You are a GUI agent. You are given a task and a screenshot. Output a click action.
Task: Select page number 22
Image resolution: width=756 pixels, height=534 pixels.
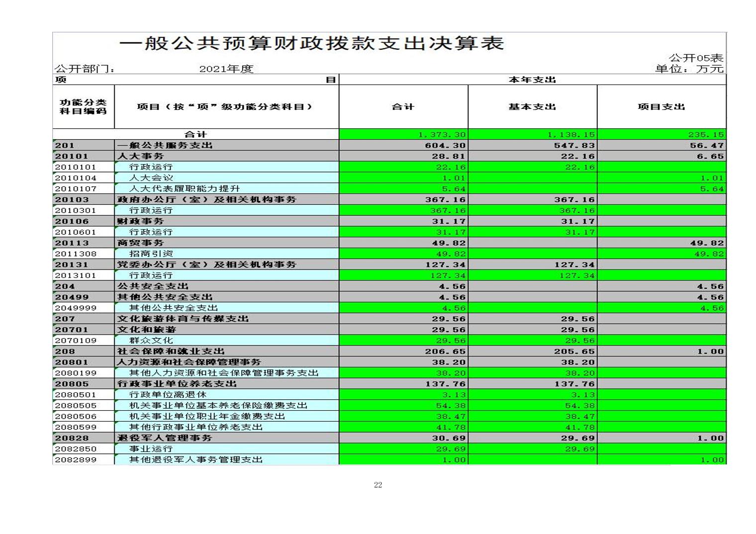[378, 485]
